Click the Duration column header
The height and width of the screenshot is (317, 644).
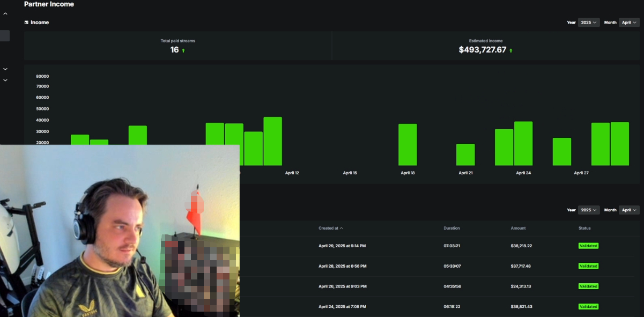coord(451,228)
